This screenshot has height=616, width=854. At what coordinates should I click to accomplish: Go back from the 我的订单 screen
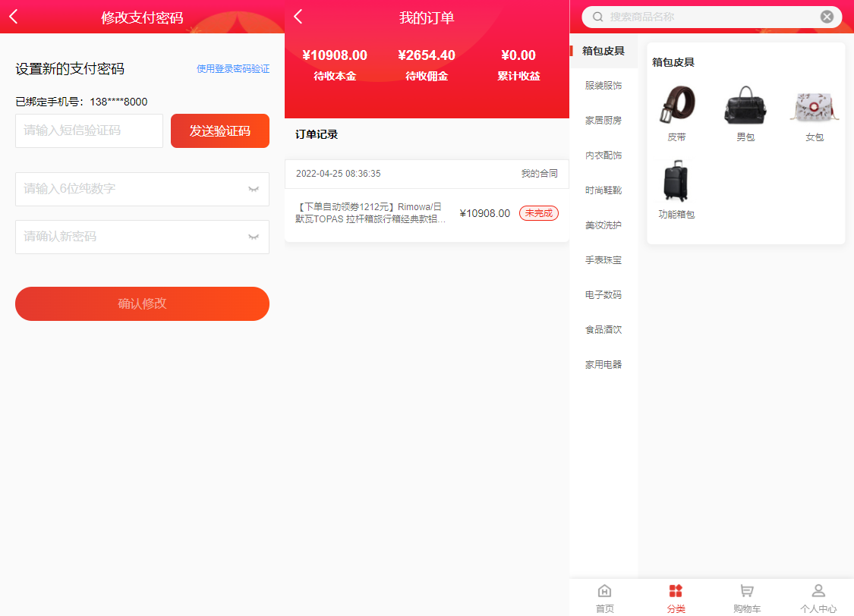coord(298,17)
